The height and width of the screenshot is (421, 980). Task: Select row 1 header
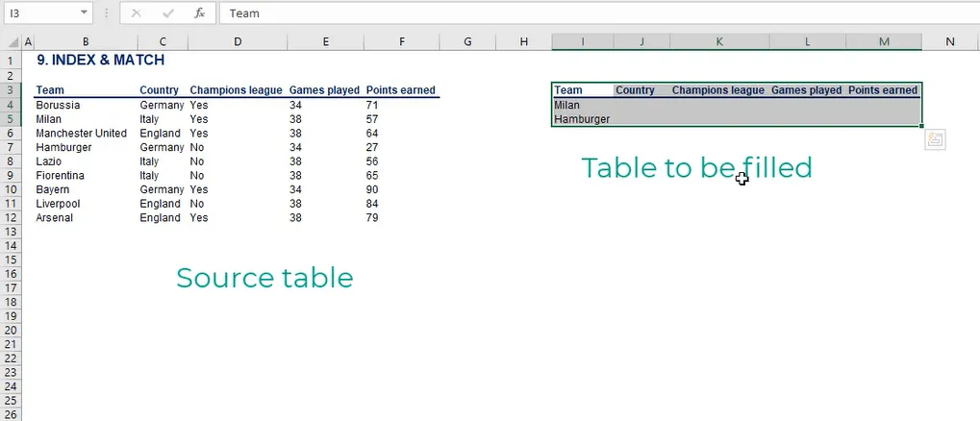[10, 62]
